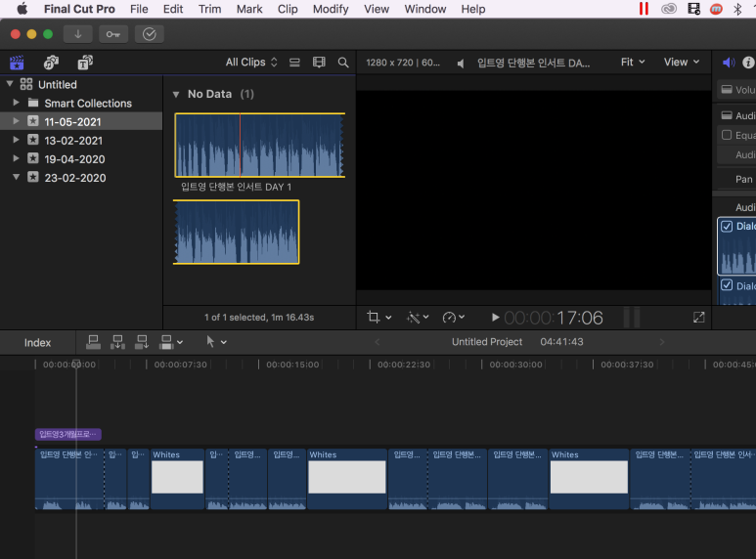Viewport: 756px width, 559px height.
Task: Expand the 13-02-2021 event
Action: pyautogui.click(x=16, y=140)
